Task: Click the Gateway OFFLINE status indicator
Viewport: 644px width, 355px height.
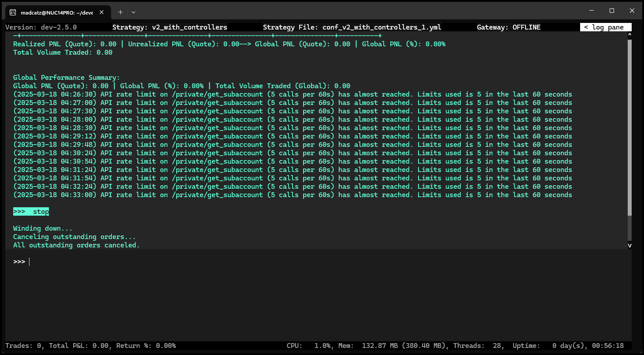Action: (508, 27)
